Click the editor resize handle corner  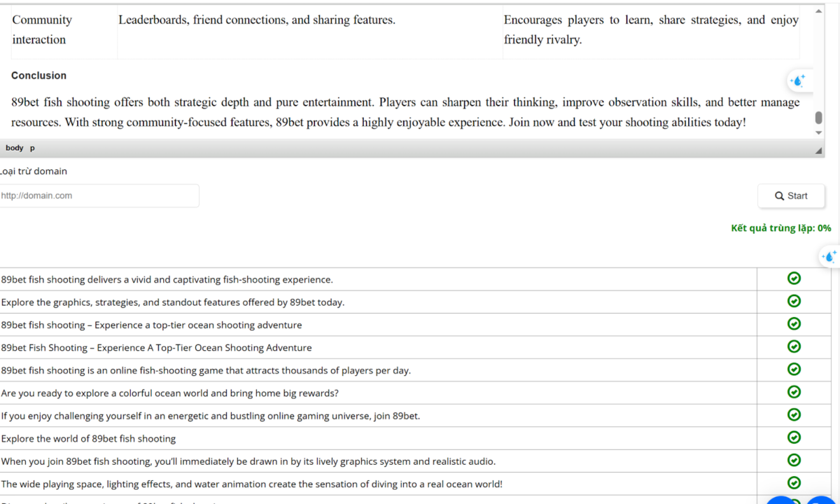click(819, 150)
